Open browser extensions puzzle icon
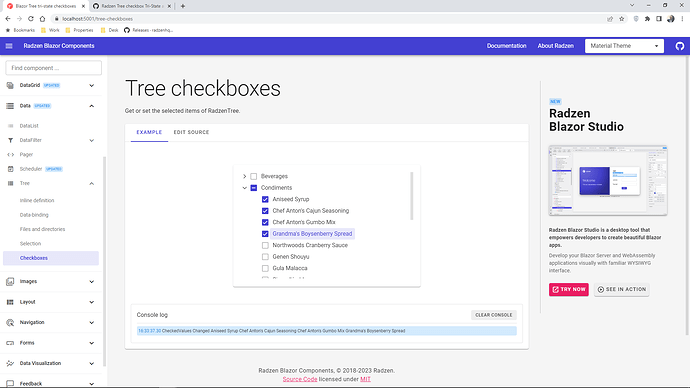This screenshot has height=388, width=690. (647, 19)
